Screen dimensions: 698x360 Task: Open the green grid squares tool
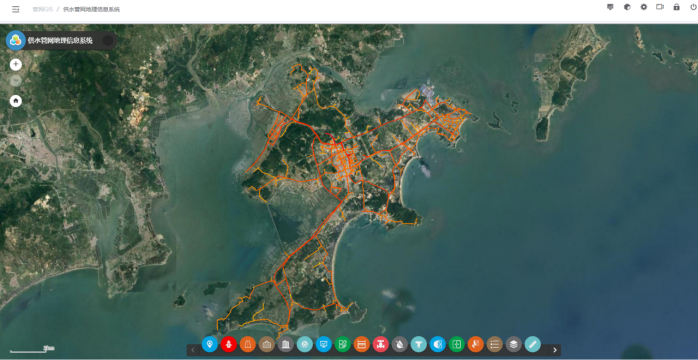coord(343,344)
